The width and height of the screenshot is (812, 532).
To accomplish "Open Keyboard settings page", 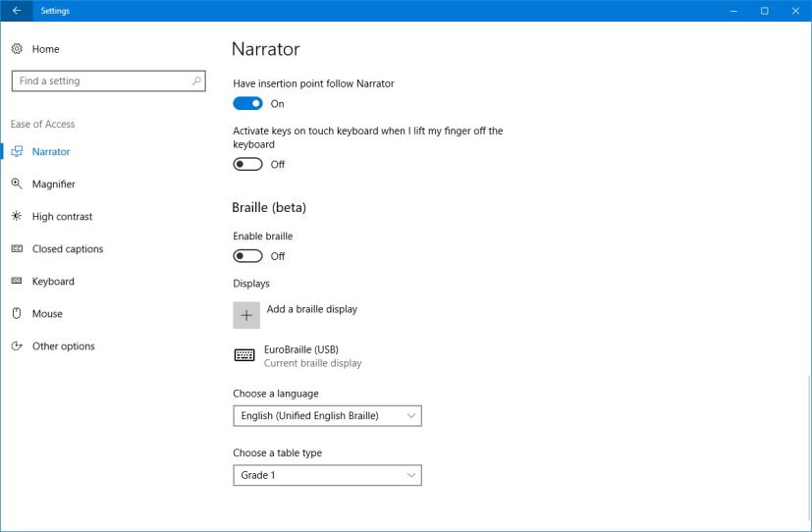I will tap(53, 281).
